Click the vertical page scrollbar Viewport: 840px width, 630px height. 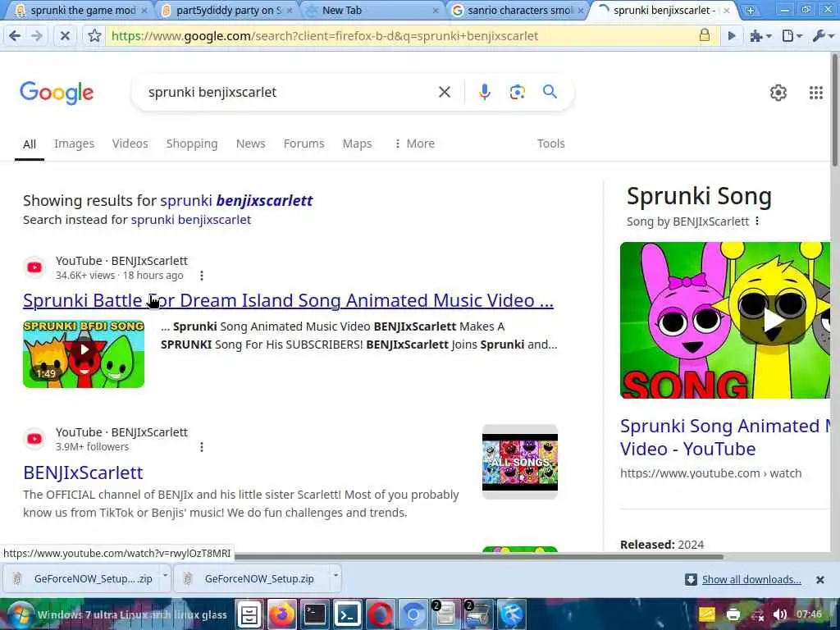pos(835,109)
